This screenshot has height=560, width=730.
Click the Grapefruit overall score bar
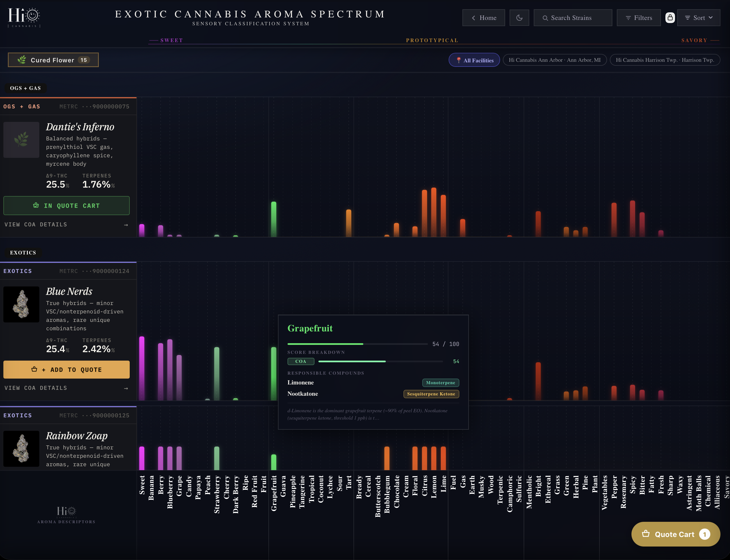click(x=357, y=344)
